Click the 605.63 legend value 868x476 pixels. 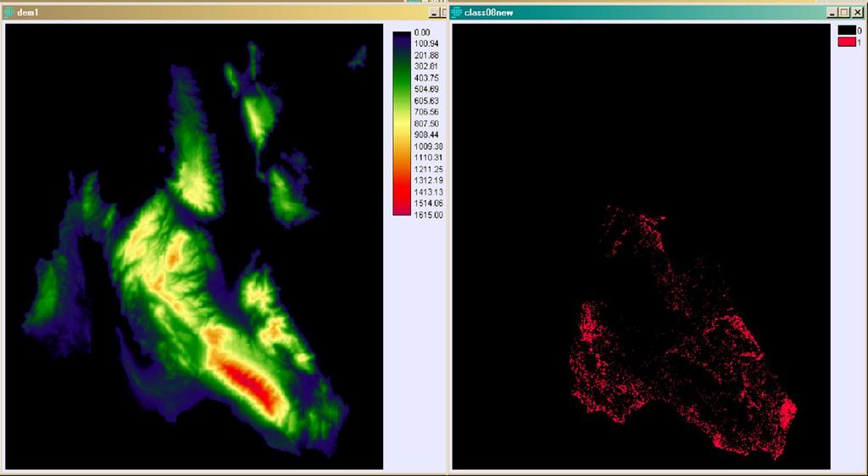click(x=426, y=101)
